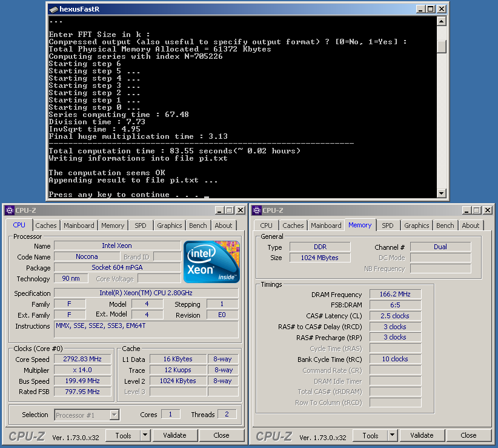Open Bench tab in left CPU-Z window
The image size is (498, 448).
(x=198, y=226)
